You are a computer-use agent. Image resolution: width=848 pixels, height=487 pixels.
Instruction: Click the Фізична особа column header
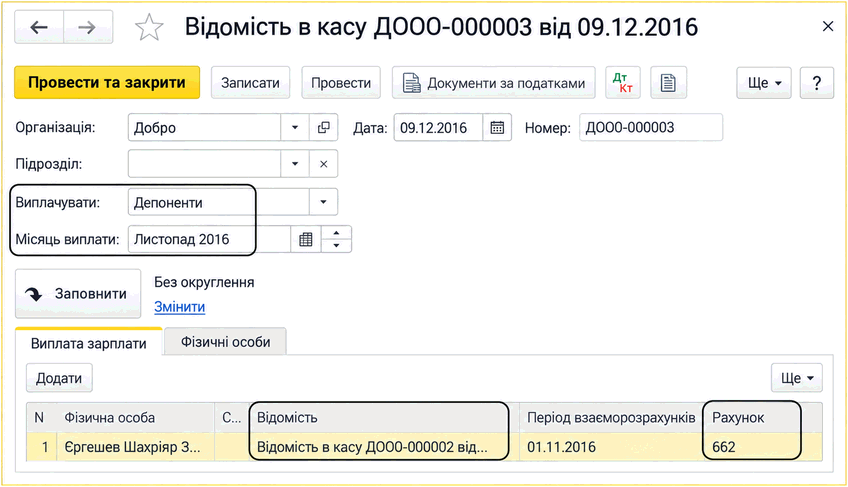tap(135, 418)
